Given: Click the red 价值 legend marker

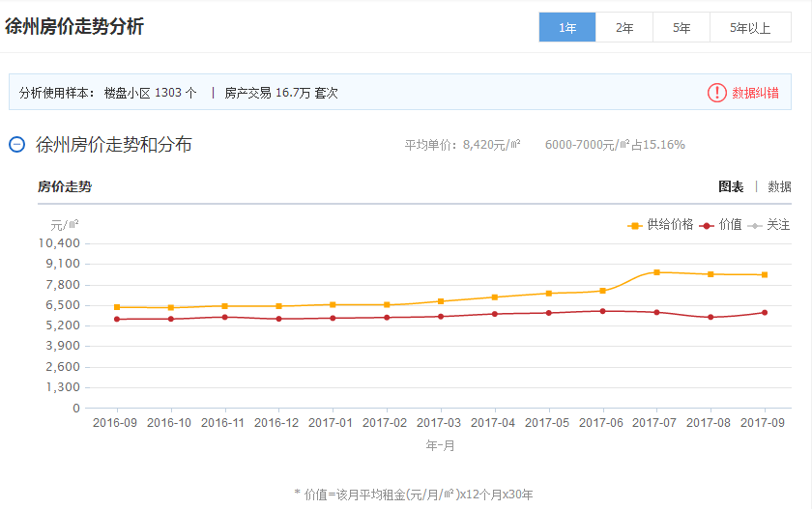Looking at the screenshot, I should (708, 225).
